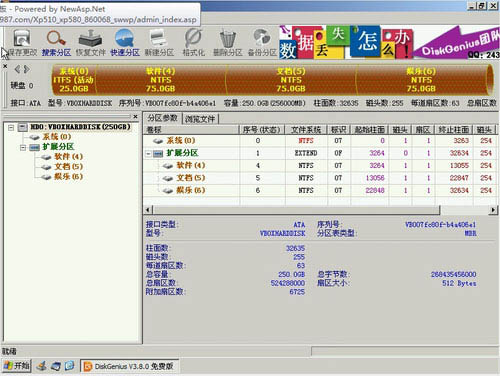Collapse 扩展分区 in the left tree
This screenshot has width=500, height=376.
click(x=23, y=147)
